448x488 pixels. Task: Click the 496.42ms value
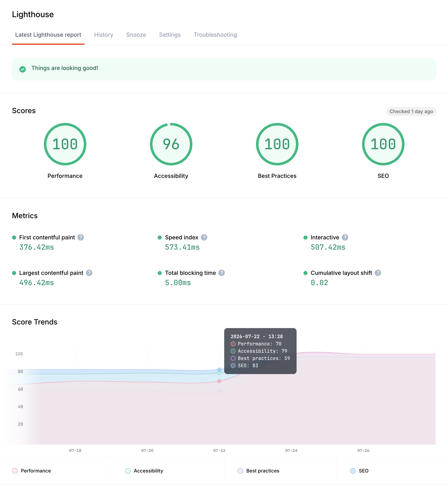click(x=37, y=283)
